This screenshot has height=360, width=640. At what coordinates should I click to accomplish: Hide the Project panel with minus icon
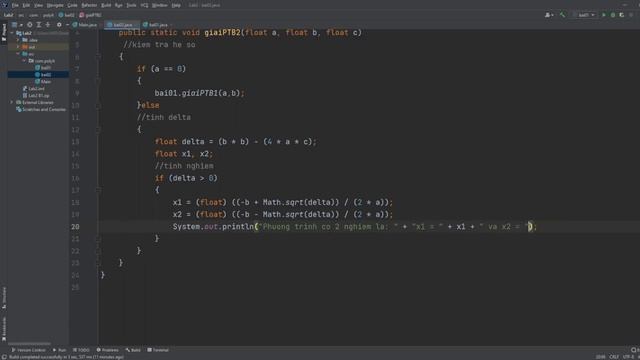coord(67,25)
